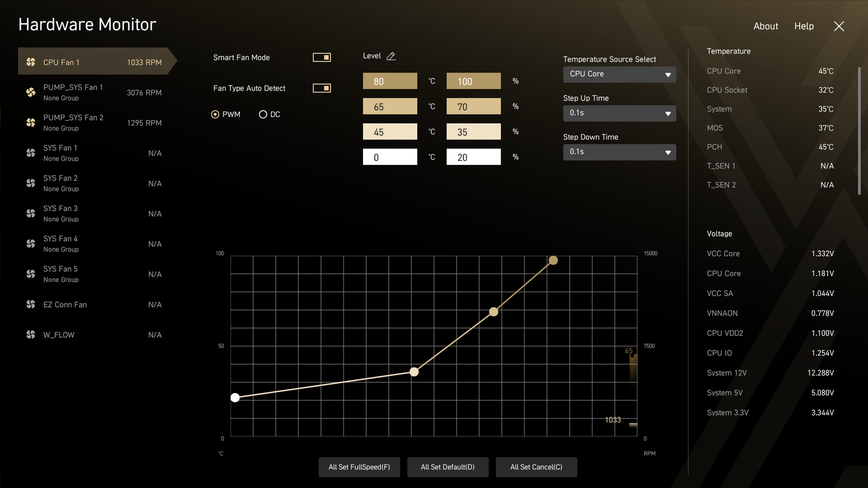This screenshot has width=868, height=488.
Task: Click the 65 °C temperature input field
Action: point(390,106)
